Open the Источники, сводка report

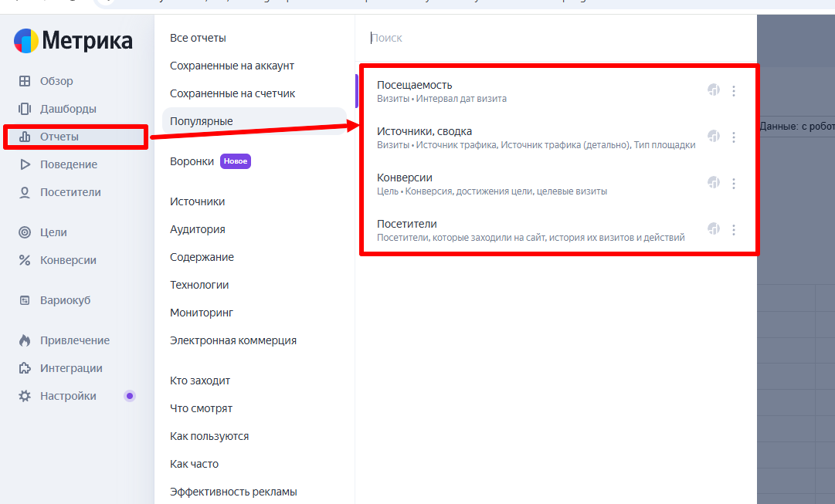pos(424,131)
